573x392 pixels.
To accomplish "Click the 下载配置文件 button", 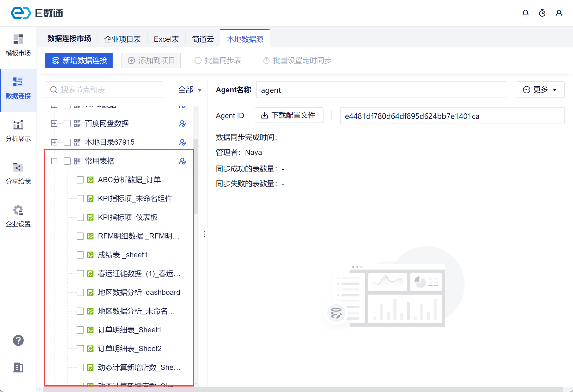I will (289, 115).
